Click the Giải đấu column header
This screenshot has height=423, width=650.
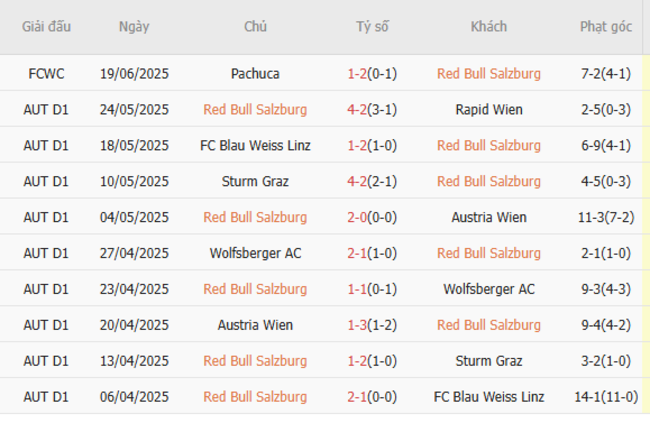click(47, 27)
